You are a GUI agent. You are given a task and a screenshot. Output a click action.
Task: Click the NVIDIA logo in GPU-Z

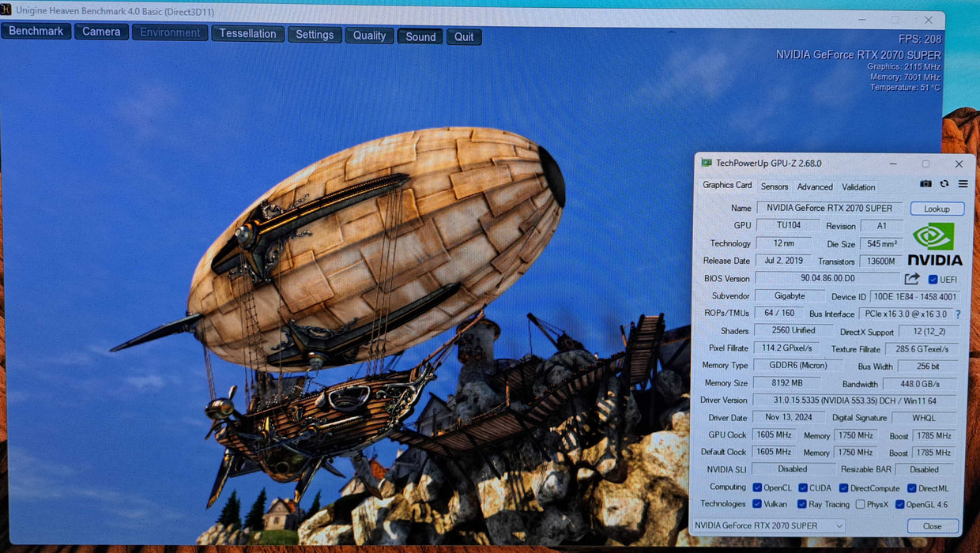934,244
